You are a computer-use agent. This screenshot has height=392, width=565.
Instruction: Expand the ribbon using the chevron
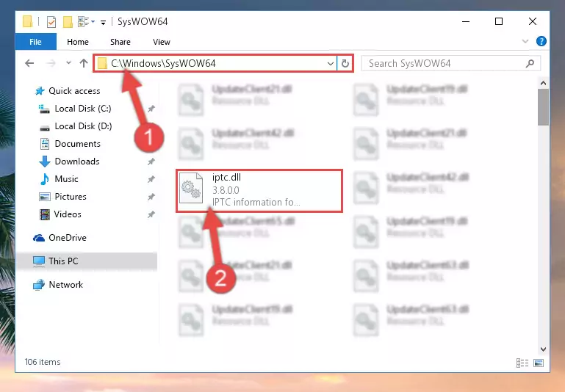(525, 41)
